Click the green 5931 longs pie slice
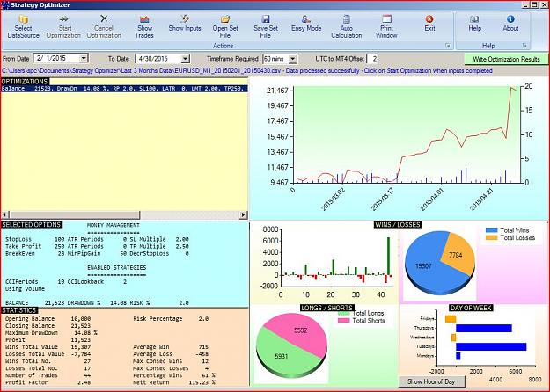 pos(282,356)
